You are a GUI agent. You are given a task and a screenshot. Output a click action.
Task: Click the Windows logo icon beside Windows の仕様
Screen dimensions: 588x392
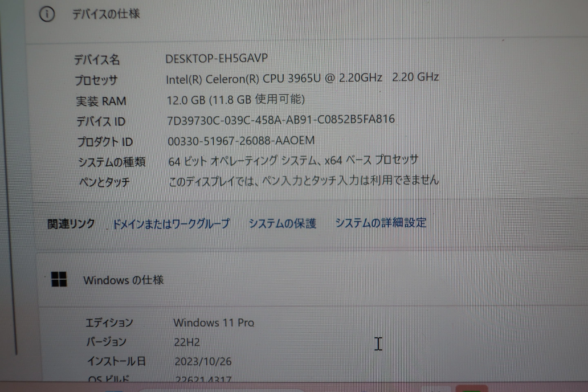pos(59,279)
